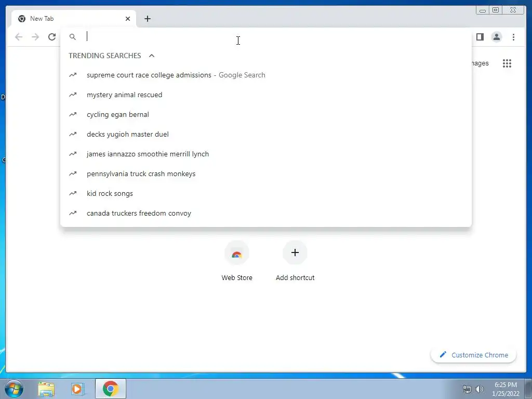Close the New Tab tab
The width and height of the screenshot is (532, 399).
pos(128,19)
